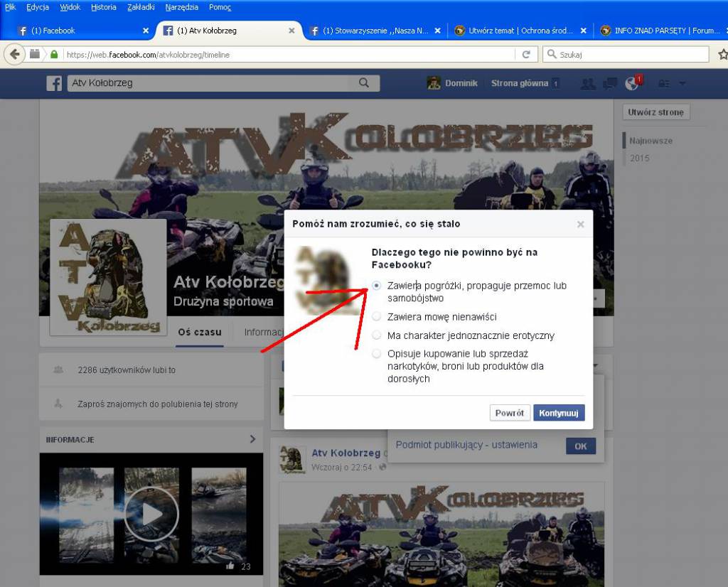Click '2286 użytkowników lubi to' row
The height and width of the screenshot is (587, 728).
tap(151, 370)
